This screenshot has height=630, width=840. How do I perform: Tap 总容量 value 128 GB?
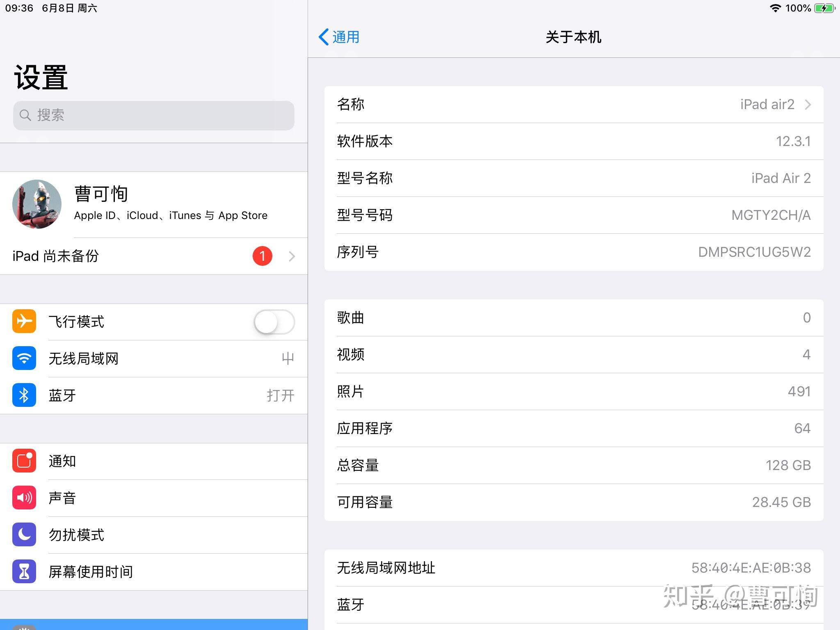click(x=788, y=465)
